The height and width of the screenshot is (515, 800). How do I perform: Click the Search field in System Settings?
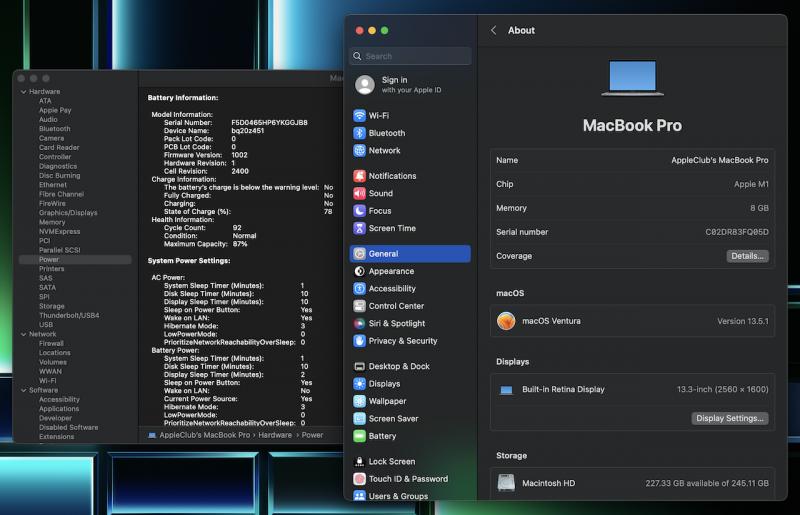410,57
